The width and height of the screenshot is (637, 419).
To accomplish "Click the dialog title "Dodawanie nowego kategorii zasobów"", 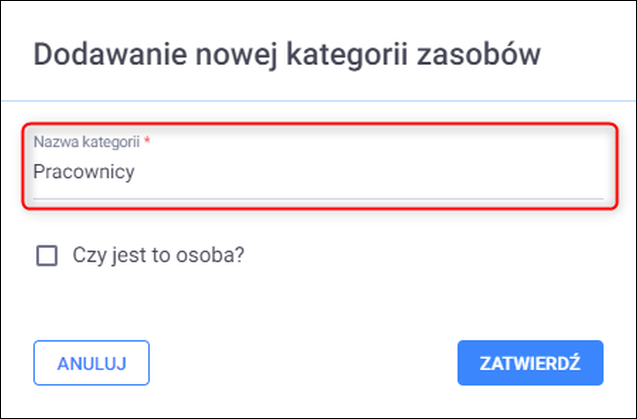I will [x=288, y=53].
